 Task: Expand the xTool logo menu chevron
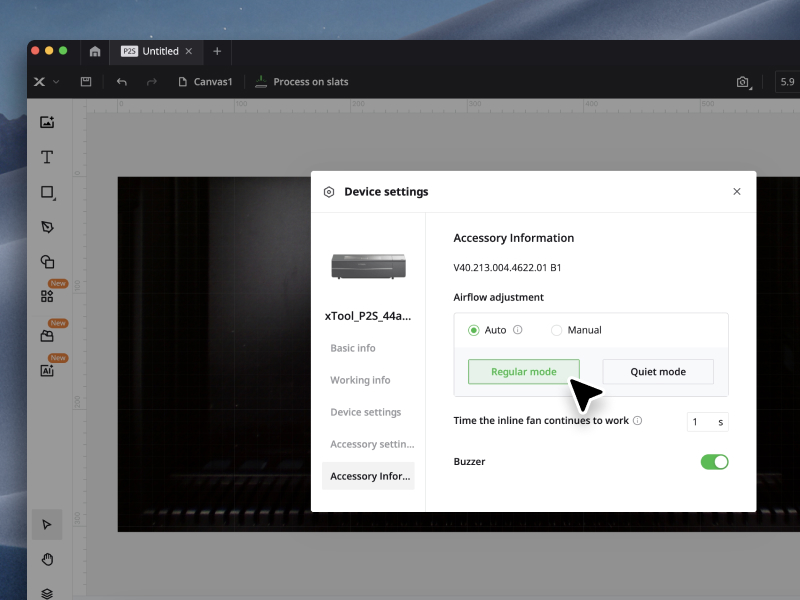[x=56, y=82]
